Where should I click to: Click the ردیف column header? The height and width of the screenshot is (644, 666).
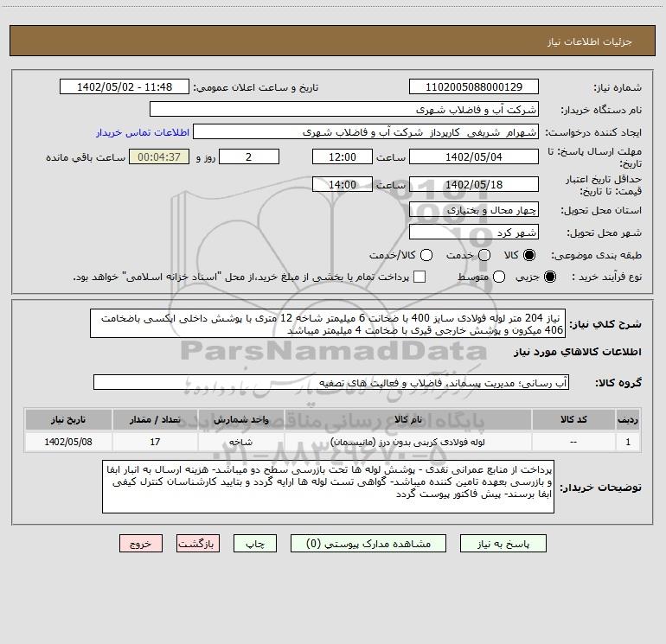(x=628, y=419)
